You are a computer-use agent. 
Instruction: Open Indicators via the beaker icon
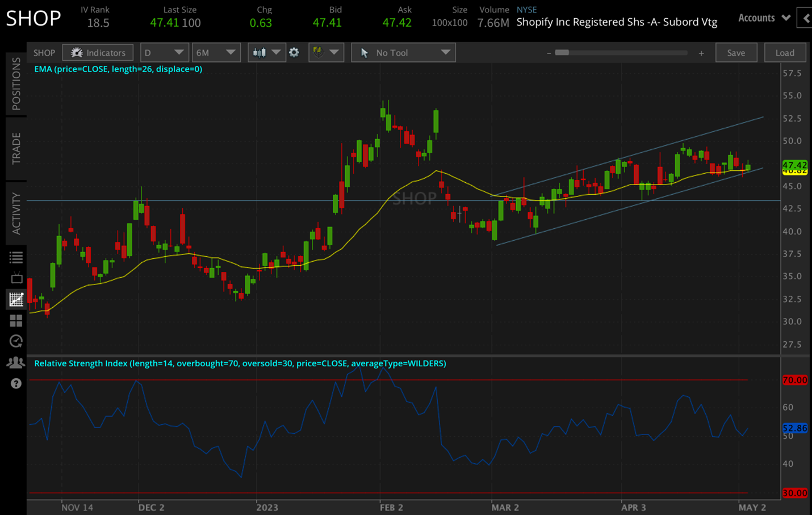pos(98,52)
